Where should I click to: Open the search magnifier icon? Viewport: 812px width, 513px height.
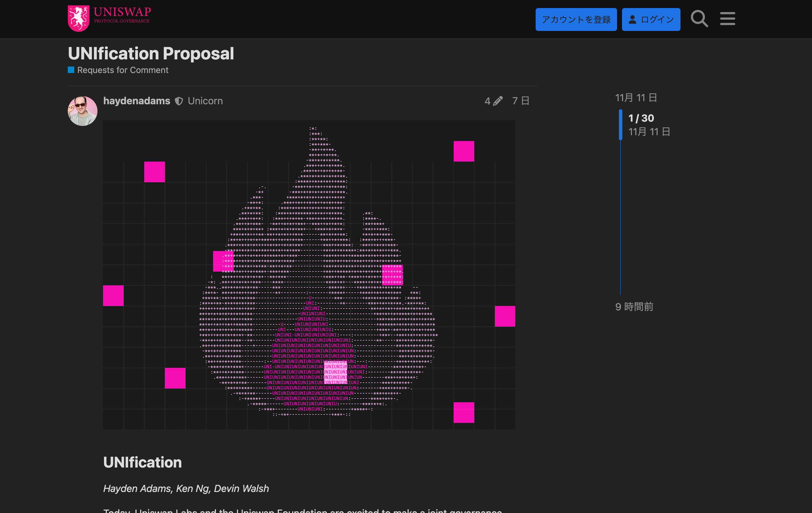[699, 19]
